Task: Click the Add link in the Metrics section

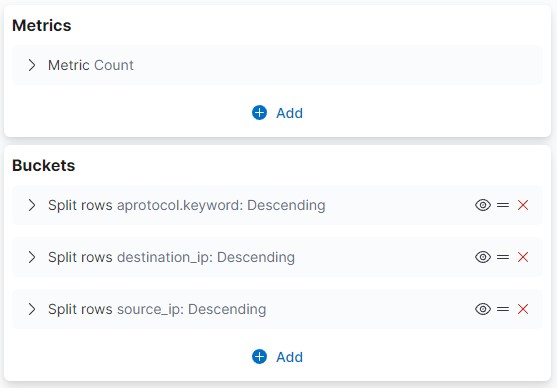Action: pos(290,113)
